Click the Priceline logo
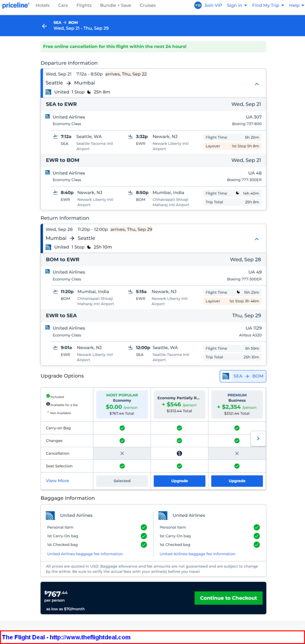Viewport: 305px width, 644px height. coord(16,5)
